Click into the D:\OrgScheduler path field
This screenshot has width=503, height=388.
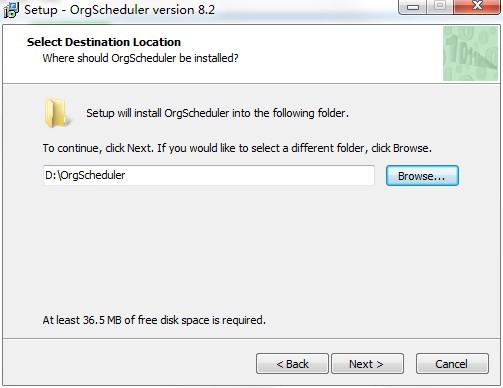(209, 175)
